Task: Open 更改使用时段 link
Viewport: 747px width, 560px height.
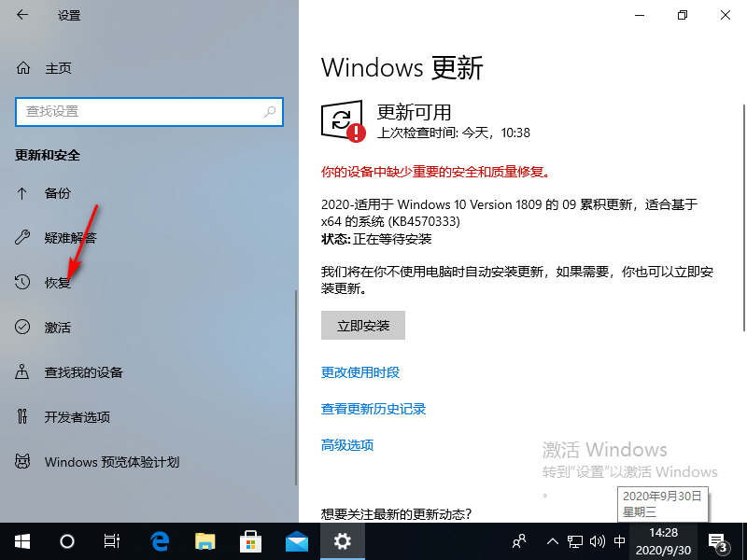Action: (360, 372)
